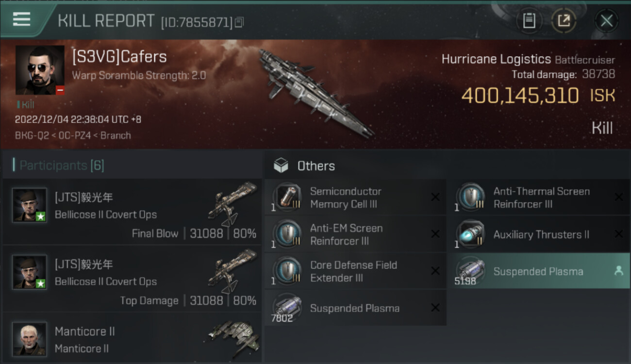The image size is (631, 364).
Task: Open the hamburger menu icon
Action: point(21,19)
